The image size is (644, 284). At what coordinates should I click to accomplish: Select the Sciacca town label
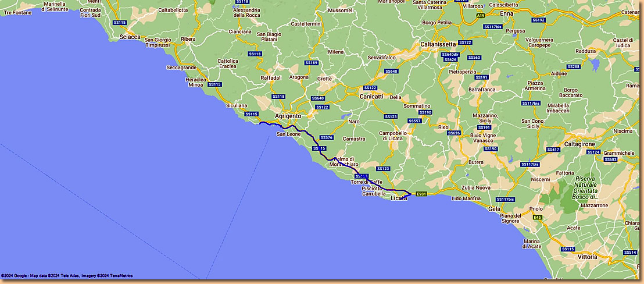point(130,37)
